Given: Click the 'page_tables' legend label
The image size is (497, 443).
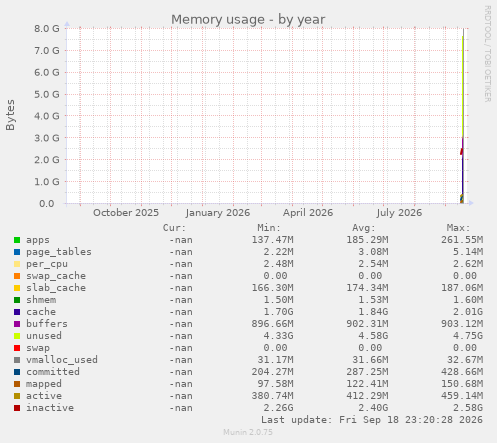Looking at the screenshot, I should click(x=59, y=252).
